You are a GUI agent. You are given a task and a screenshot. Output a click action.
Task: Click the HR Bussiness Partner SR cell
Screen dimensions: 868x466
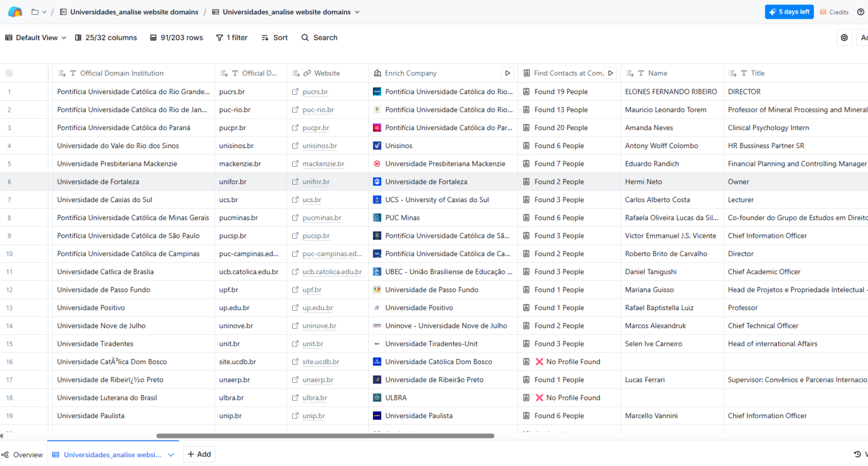(796, 146)
